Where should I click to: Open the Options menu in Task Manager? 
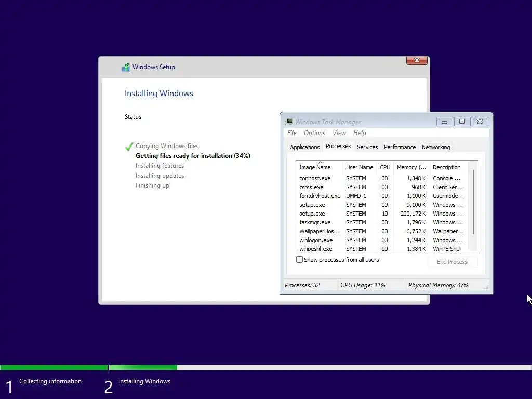tap(314, 133)
